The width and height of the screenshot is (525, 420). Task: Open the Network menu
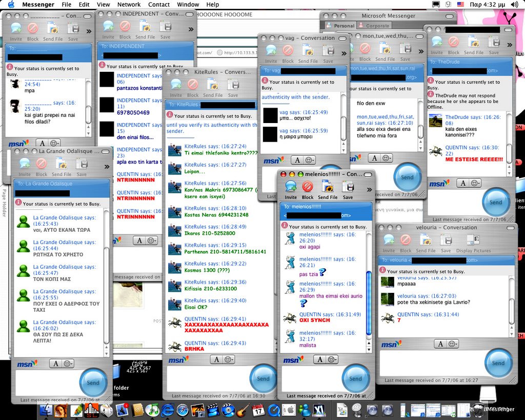(129, 4)
